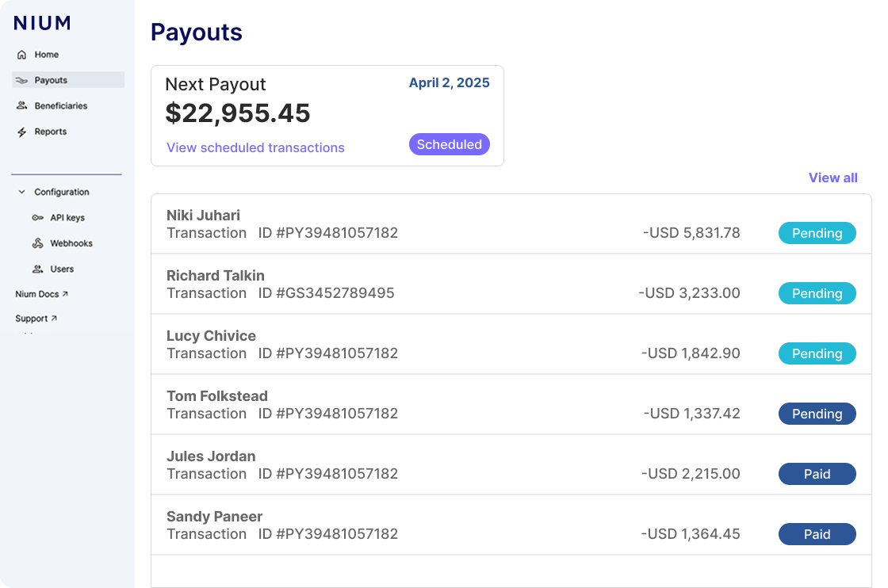This screenshot has width=888, height=588.
Task: Click the API keys key icon
Action: [37, 217]
